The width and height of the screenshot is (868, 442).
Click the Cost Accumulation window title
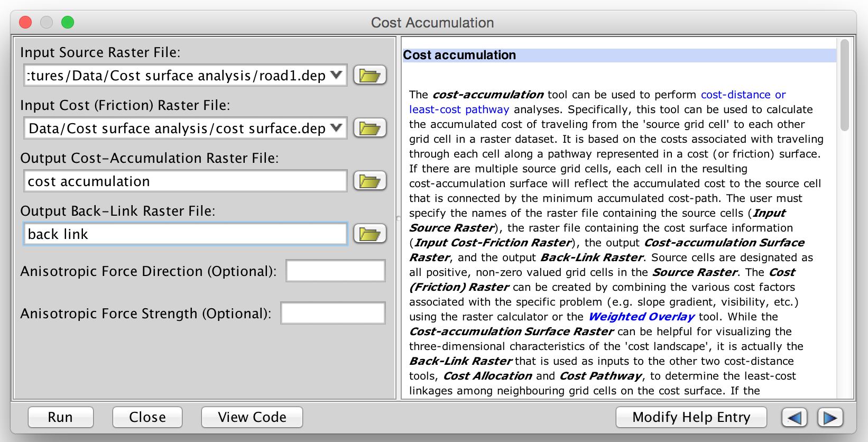pos(432,23)
